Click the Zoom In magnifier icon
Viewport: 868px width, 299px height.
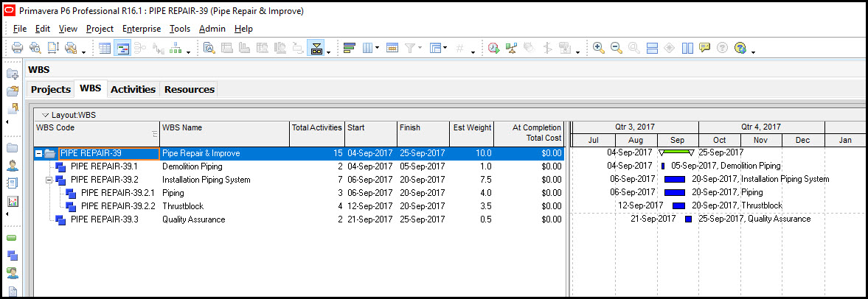(x=598, y=48)
